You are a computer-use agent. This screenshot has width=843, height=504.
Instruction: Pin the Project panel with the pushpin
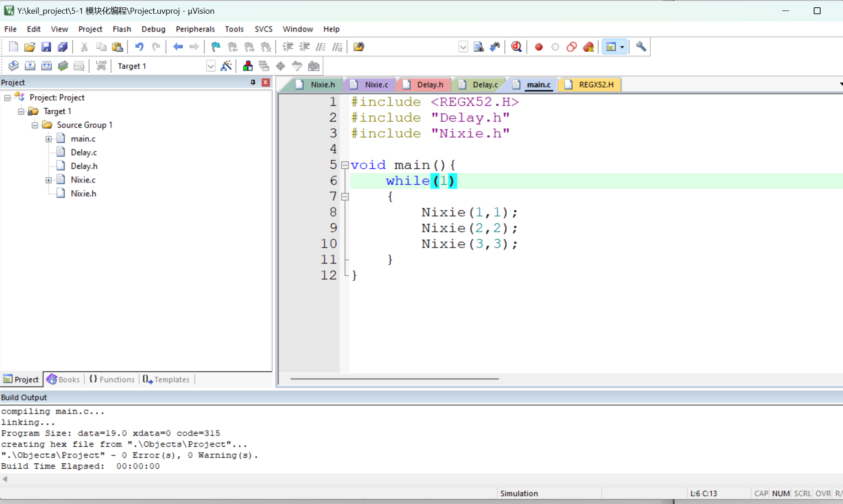[253, 82]
